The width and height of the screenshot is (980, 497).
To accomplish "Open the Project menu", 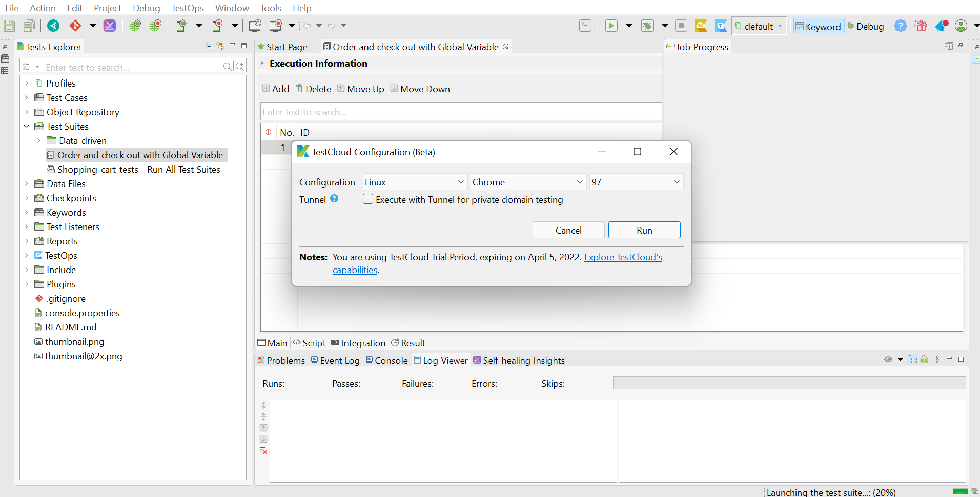I will [x=108, y=8].
